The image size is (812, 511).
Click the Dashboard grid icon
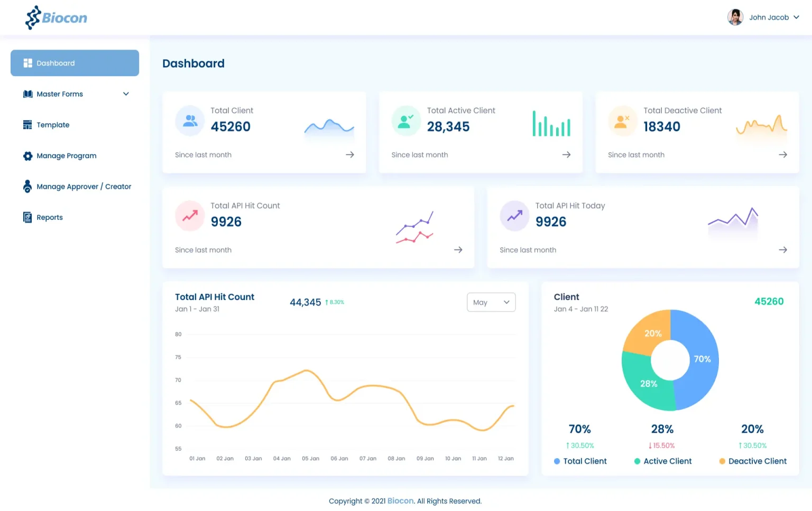click(x=27, y=63)
